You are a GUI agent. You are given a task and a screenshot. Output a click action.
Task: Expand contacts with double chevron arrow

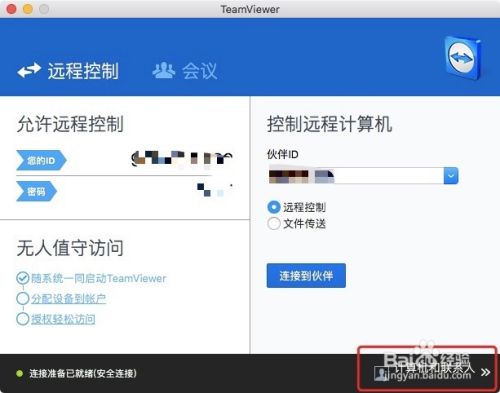click(x=485, y=372)
